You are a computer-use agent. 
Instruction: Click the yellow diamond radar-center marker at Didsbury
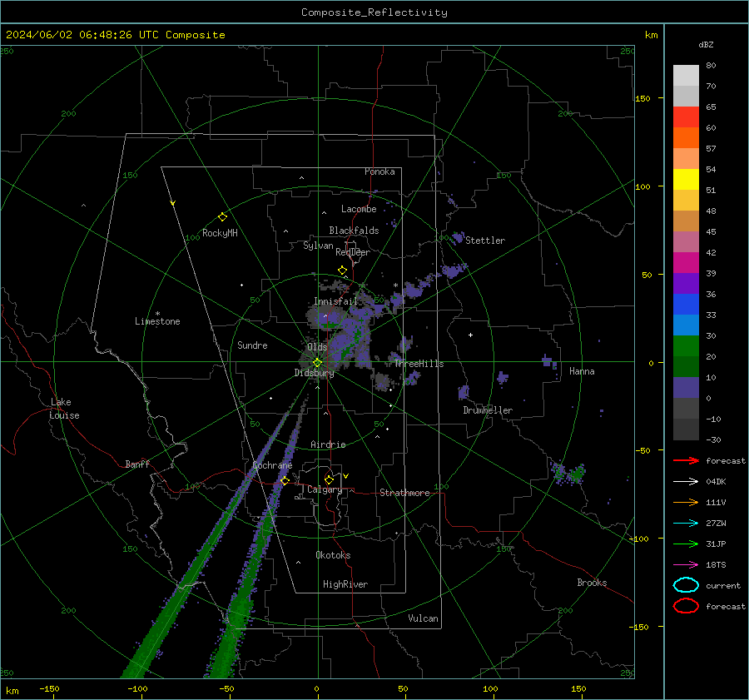pyautogui.click(x=317, y=363)
